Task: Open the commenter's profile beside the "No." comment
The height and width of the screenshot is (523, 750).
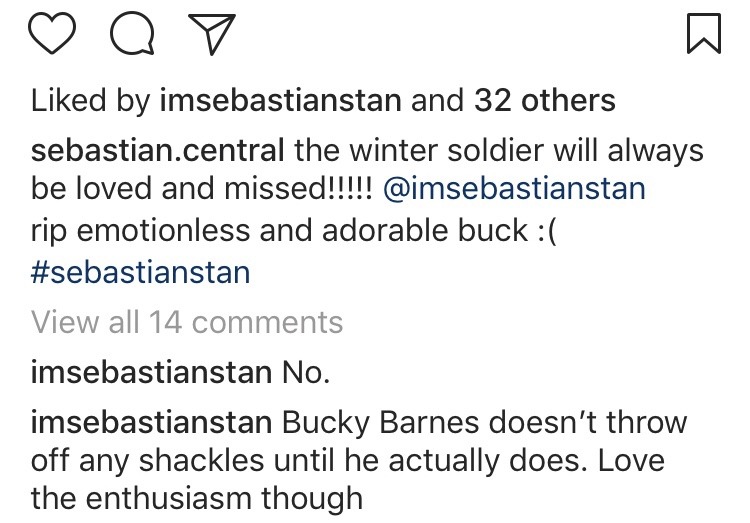Action: [151, 373]
